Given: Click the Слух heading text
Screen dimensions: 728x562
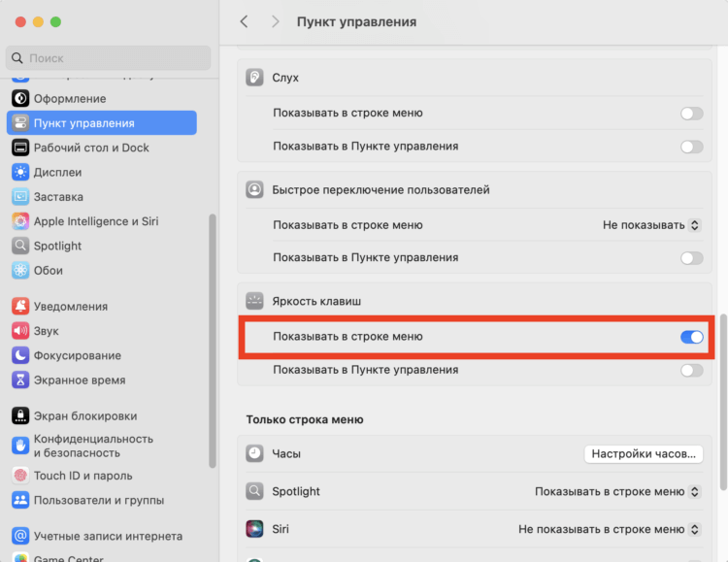Looking at the screenshot, I should pyautogui.click(x=285, y=77).
